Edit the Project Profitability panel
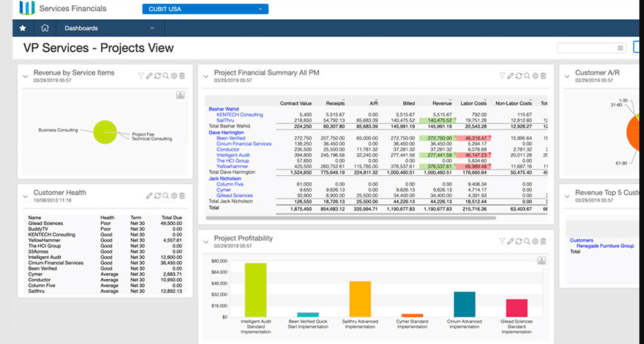This screenshot has height=344, width=644. tap(510, 242)
